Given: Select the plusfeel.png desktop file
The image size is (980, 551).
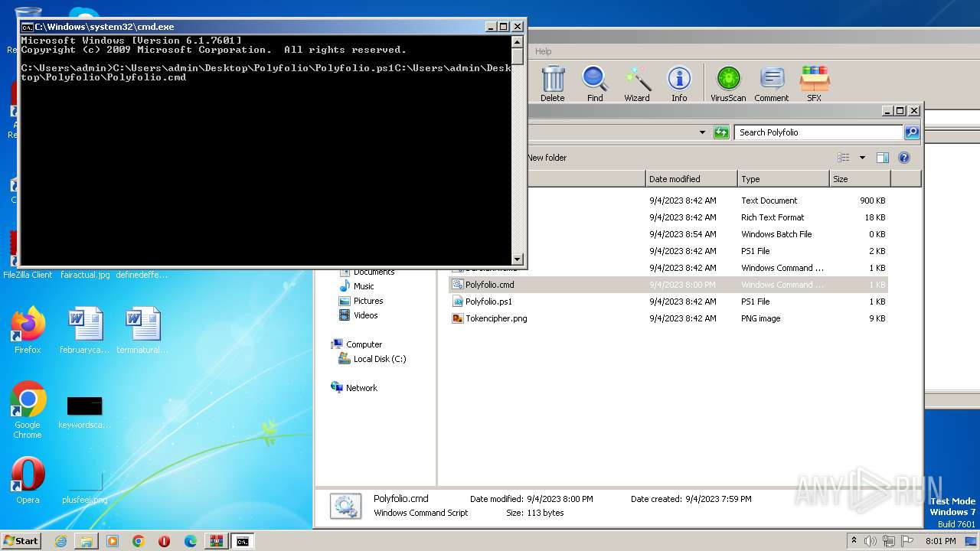Looking at the screenshot, I should tap(85, 487).
